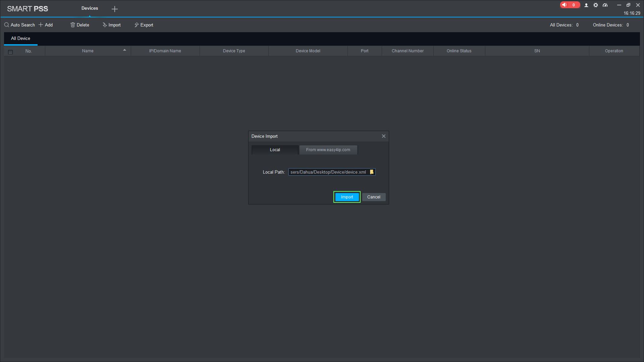Click the Export toolbar icon
Screen dimensions: 644x362
pyautogui.click(x=137, y=25)
